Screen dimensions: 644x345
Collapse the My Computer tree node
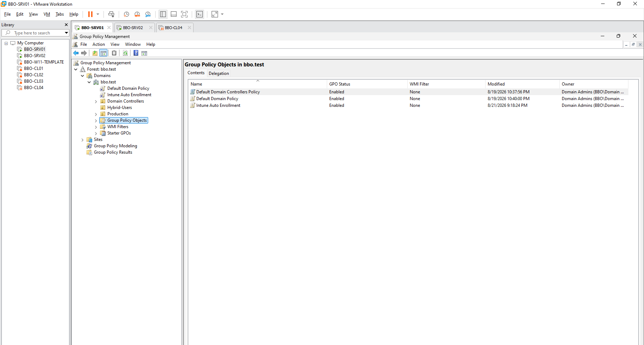point(6,43)
